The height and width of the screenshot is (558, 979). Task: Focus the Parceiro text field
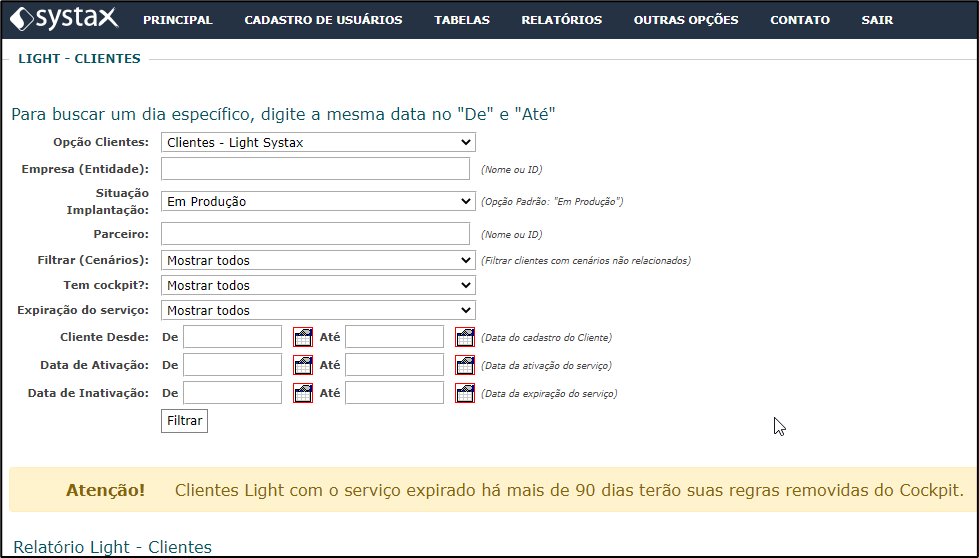(x=315, y=234)
